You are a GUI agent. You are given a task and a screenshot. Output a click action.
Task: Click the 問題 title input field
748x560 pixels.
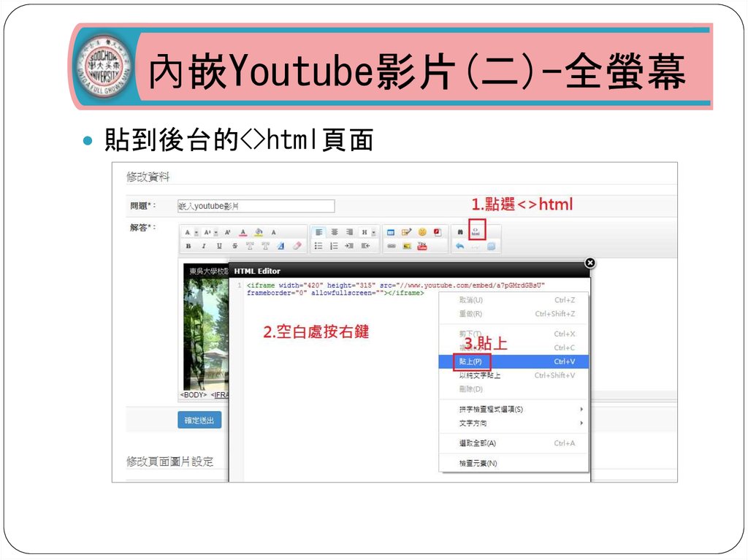click(x=256, y=206)
